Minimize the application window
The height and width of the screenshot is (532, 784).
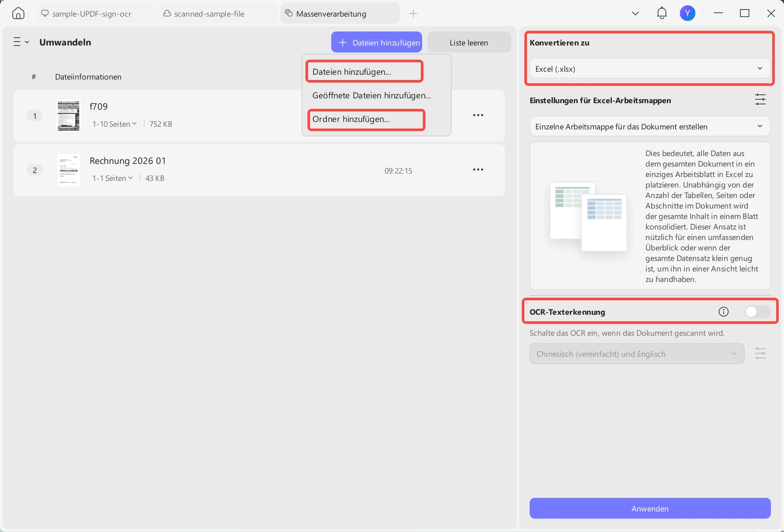[x=718, y=14]
